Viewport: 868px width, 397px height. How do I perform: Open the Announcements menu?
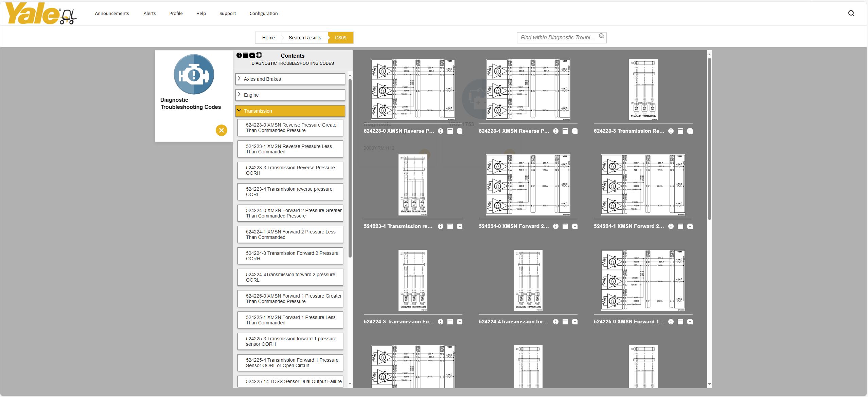tap(112, 13)
